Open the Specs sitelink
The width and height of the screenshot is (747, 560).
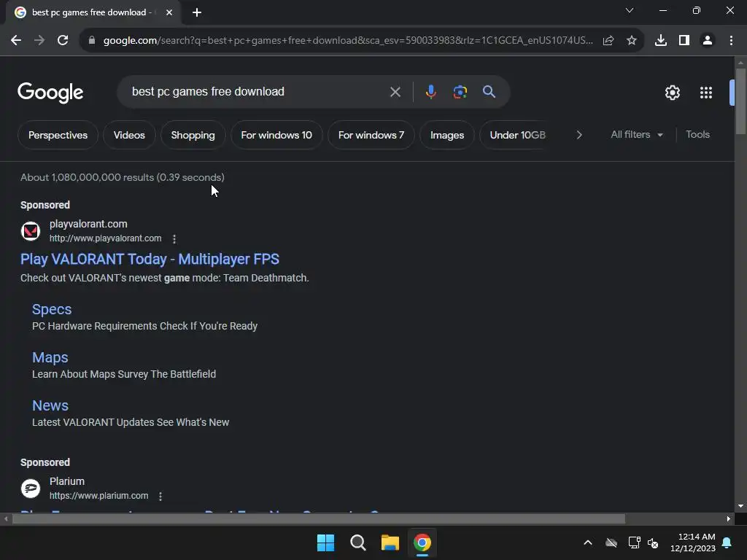[52, 309]
